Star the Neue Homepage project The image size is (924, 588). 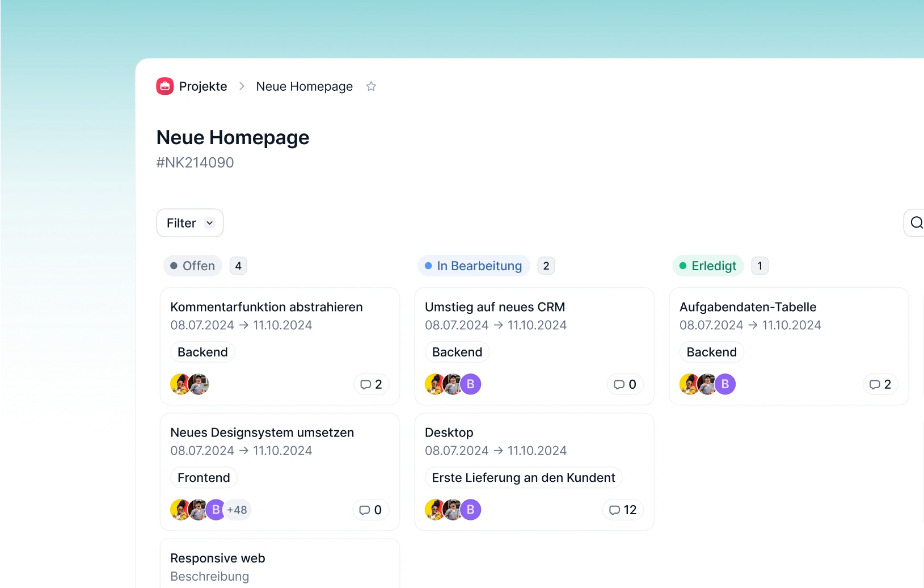[371, 86]
